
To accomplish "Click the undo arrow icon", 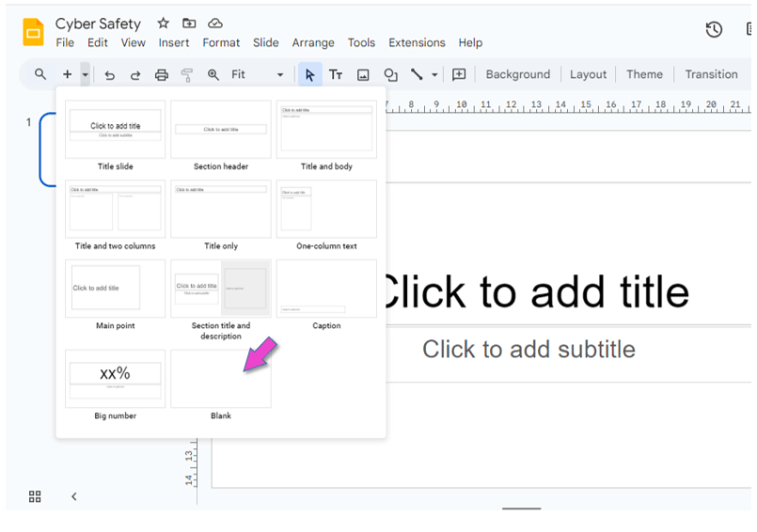I will [x=110, y=75].
